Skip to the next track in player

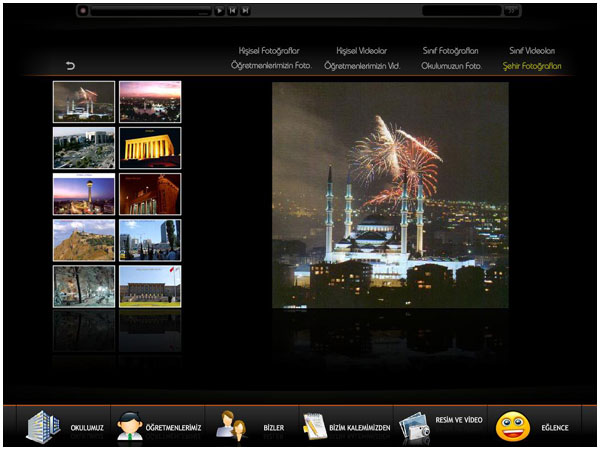(x=246, y=11)
